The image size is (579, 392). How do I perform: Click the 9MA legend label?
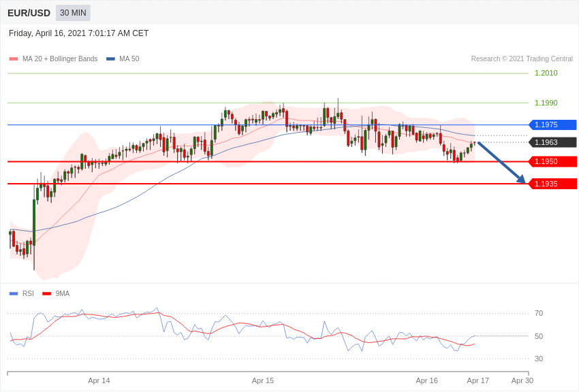click(x=63, y=293)
